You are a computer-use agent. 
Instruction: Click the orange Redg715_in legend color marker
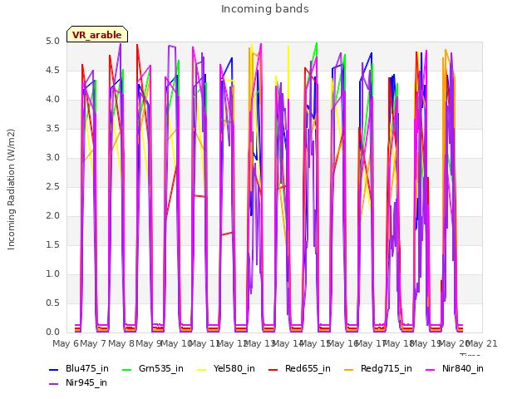pyautogui.click(x=348, y=369)
